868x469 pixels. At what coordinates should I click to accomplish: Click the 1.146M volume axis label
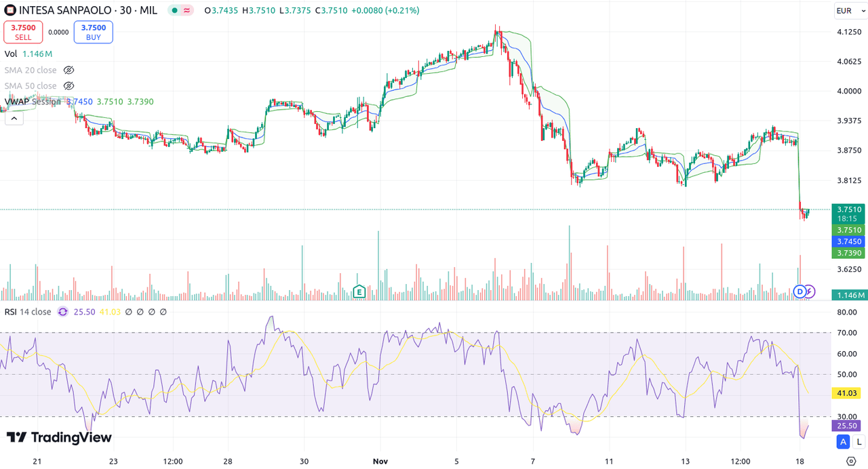851,295
